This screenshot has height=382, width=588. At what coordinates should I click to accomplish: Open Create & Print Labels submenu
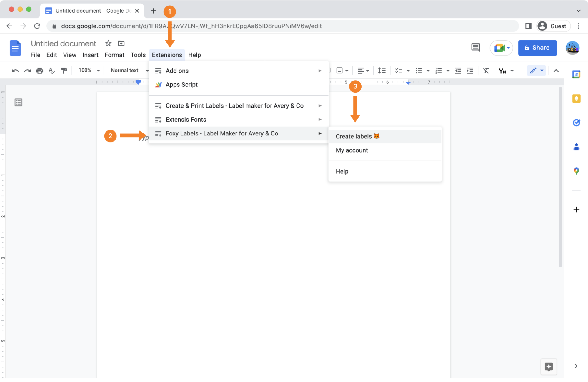coord(239,106)
